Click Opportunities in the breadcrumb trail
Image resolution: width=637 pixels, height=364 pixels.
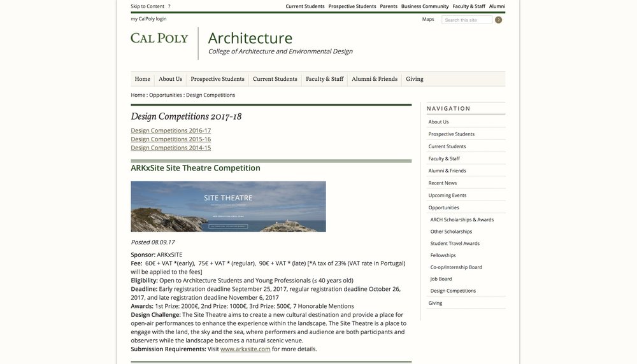pyautogui.click(x=166, y=95)
